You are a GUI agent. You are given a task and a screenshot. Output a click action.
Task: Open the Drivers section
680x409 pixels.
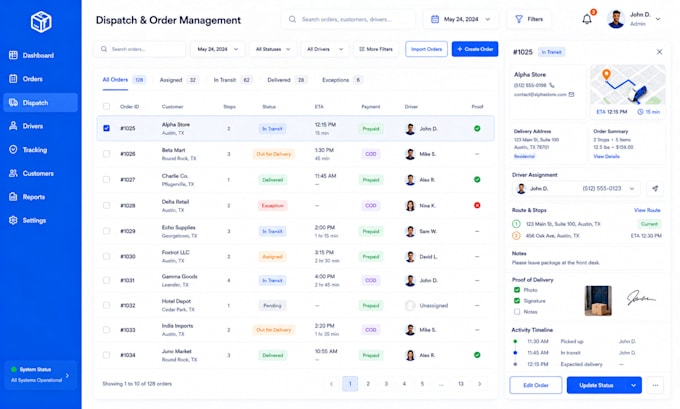(40, 126)
